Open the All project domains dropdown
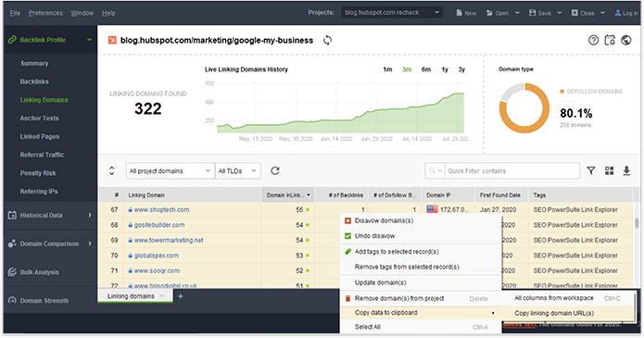 coord(170,170)
